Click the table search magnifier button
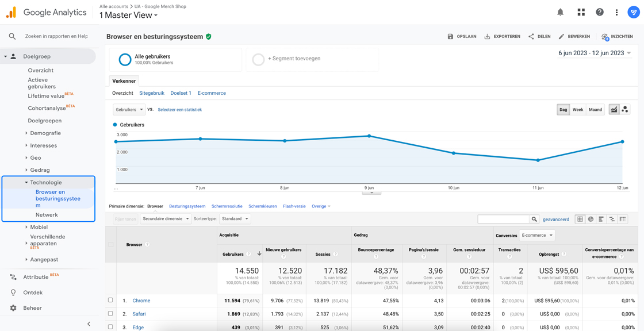The width and height of the screenshot is (644, 331). [x=534, y=220]
